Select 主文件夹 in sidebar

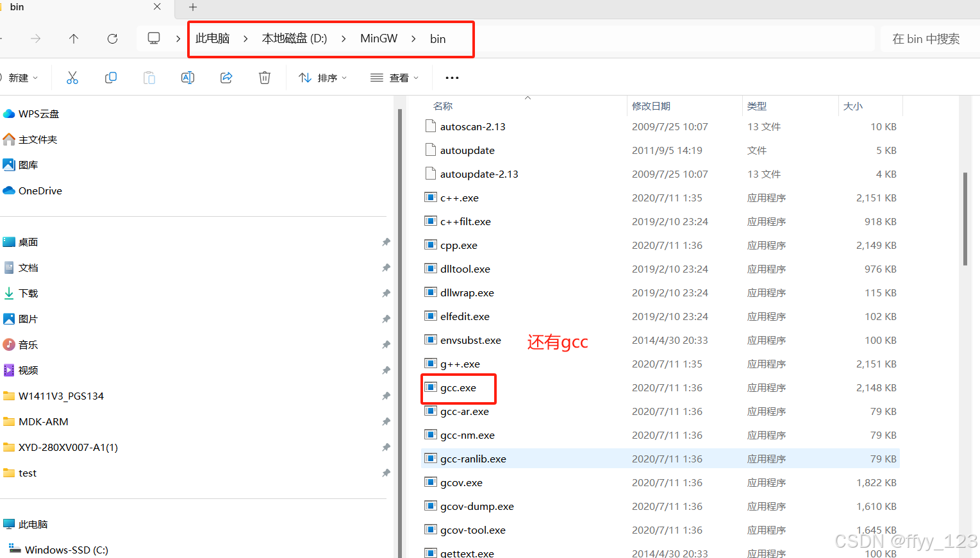click(30, 139)
